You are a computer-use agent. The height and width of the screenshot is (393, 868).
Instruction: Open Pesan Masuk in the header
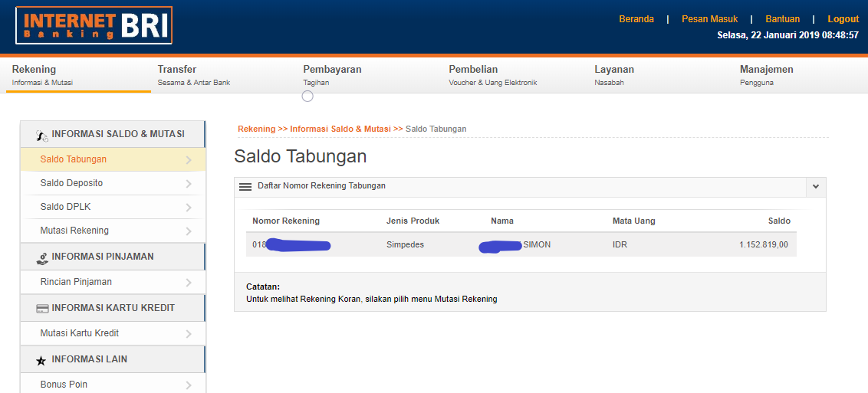click(x=710, y=19)
